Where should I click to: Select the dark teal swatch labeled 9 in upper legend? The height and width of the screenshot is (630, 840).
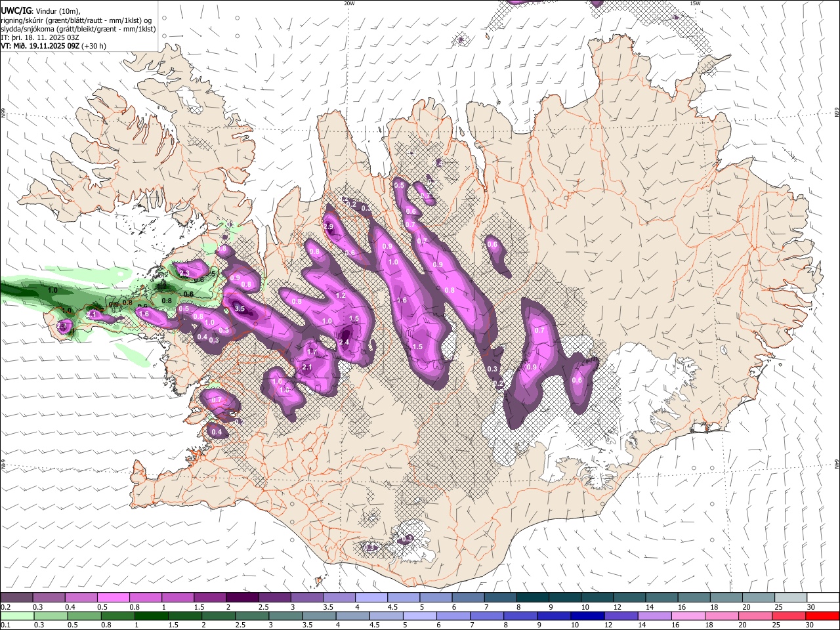(x=564, y=597)
